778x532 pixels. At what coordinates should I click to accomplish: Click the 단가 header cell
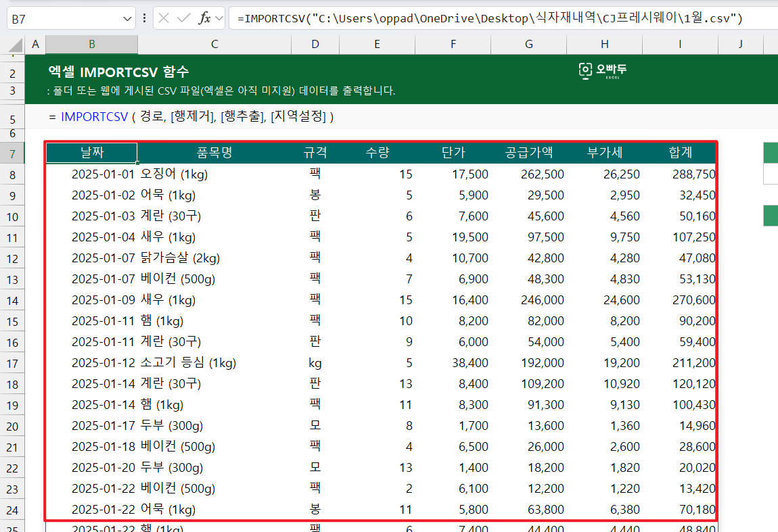tap(453, 153)
